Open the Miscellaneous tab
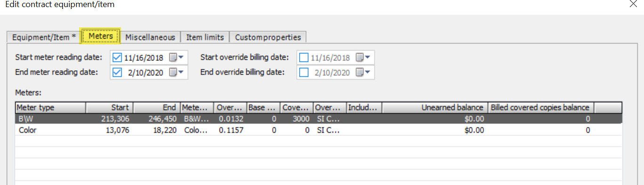This screenshot has height=185, width=644. coord(150,37)
